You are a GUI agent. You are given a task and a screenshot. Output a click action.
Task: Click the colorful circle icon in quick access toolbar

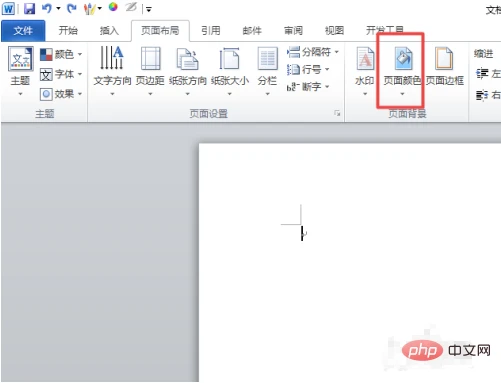point(113,7)
